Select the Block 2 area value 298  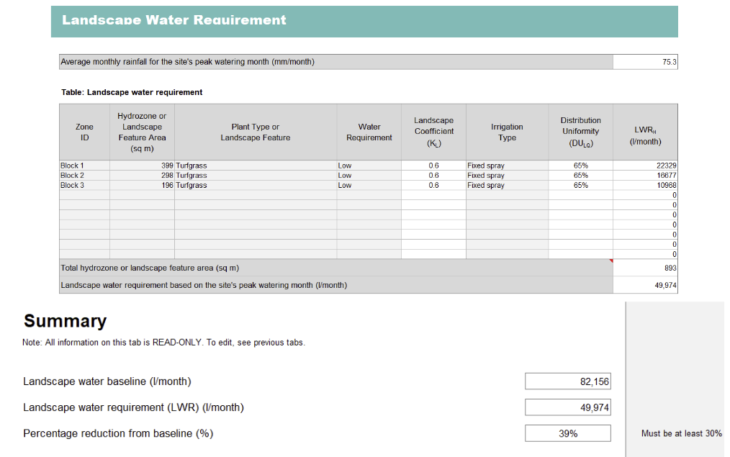[142, 175]
